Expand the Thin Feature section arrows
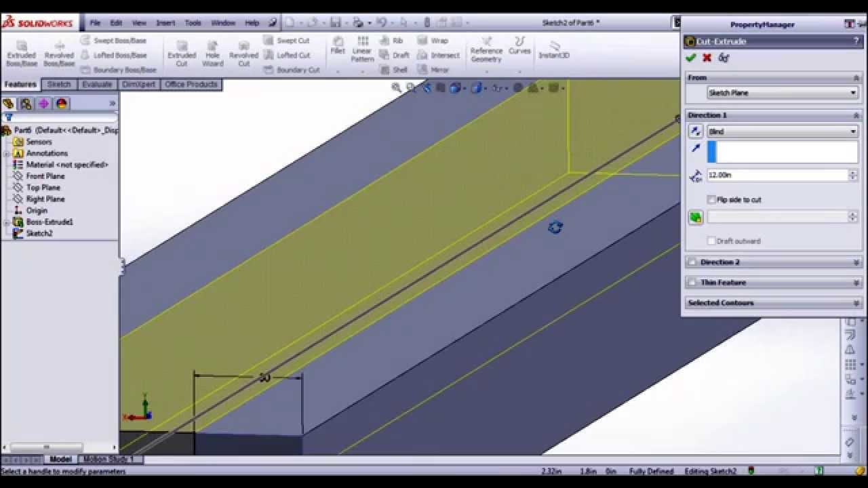 [856, 283]
